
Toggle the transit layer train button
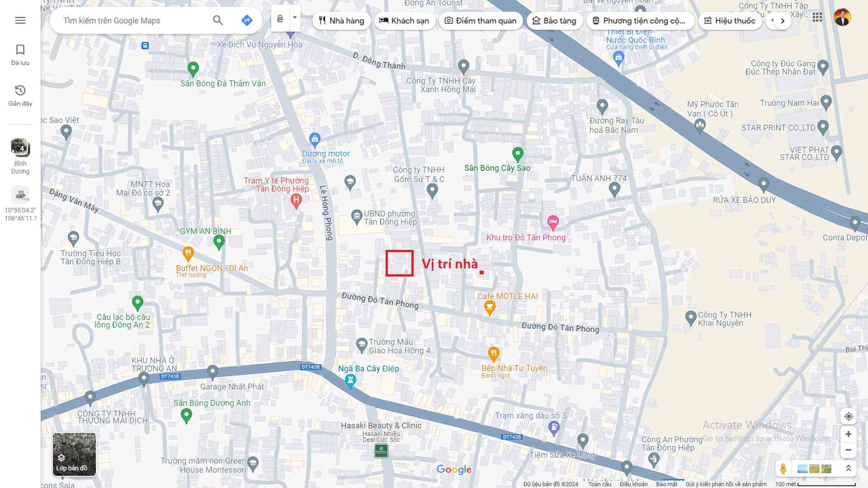pyautogui.click(x=280, y=19)
